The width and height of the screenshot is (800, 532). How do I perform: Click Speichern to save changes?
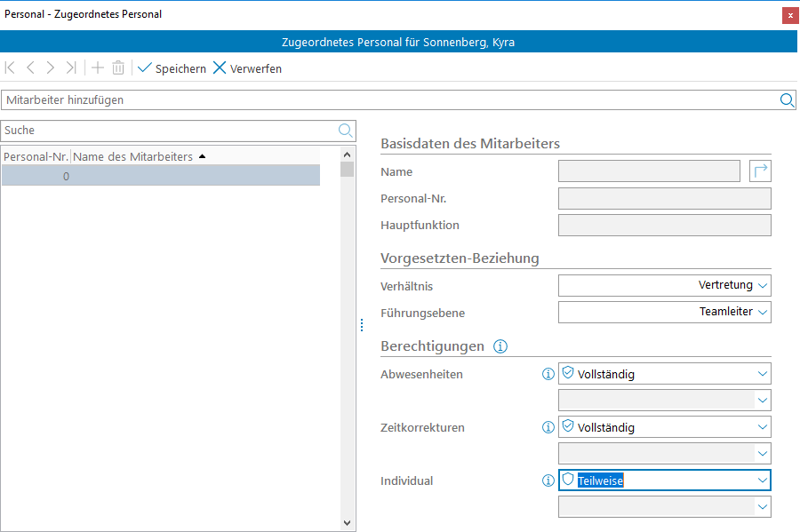(x=172, y=68)
